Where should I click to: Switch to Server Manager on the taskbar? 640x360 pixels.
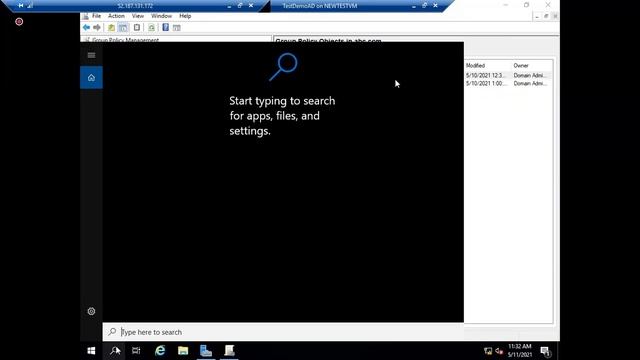coord(206,351)
